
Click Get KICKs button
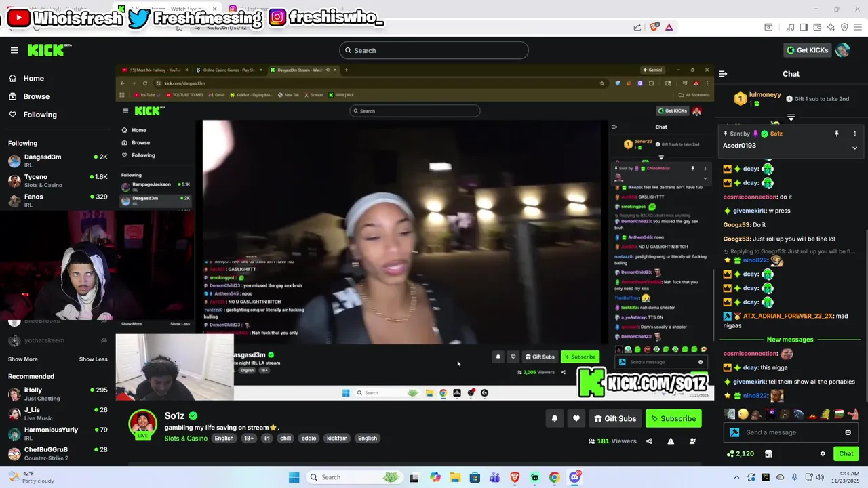pyautogui.click(x=807, y=50)
